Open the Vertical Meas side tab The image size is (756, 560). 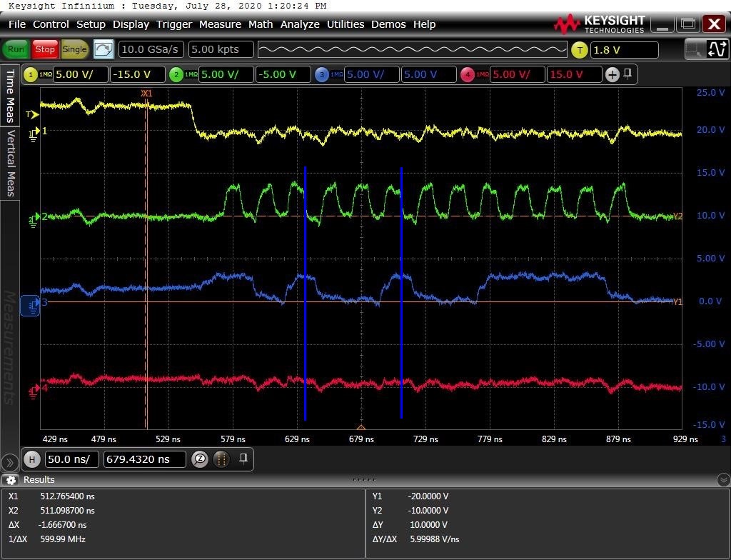(x=10, y=163)
